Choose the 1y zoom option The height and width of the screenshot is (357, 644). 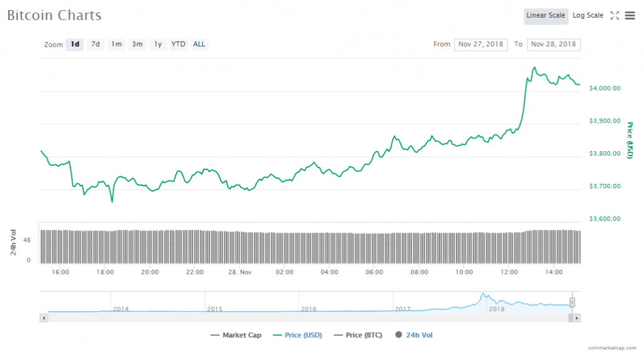coord(158,44)
